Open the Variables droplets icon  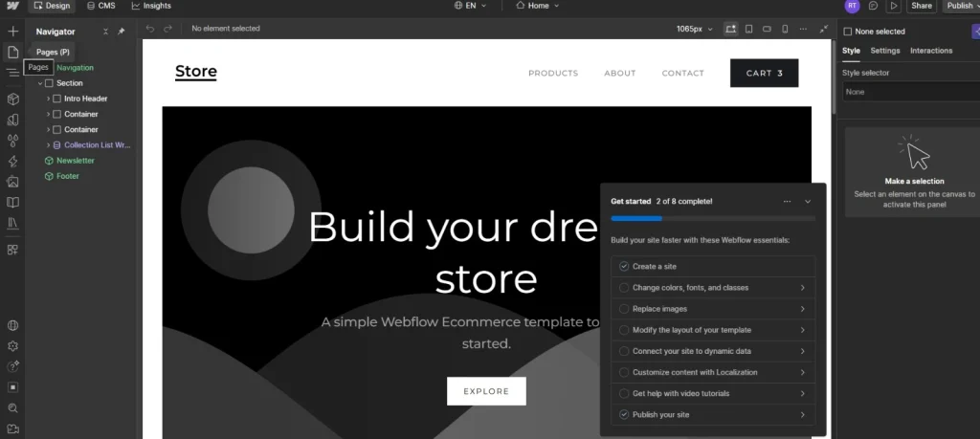12,141
